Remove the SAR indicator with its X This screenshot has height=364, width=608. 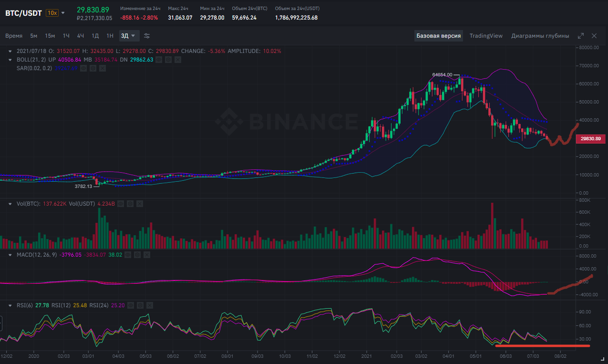[x=102, y=68]
